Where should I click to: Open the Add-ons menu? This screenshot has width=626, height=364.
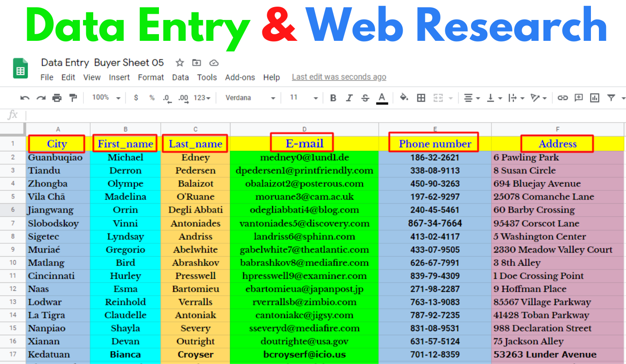point(240,77)
